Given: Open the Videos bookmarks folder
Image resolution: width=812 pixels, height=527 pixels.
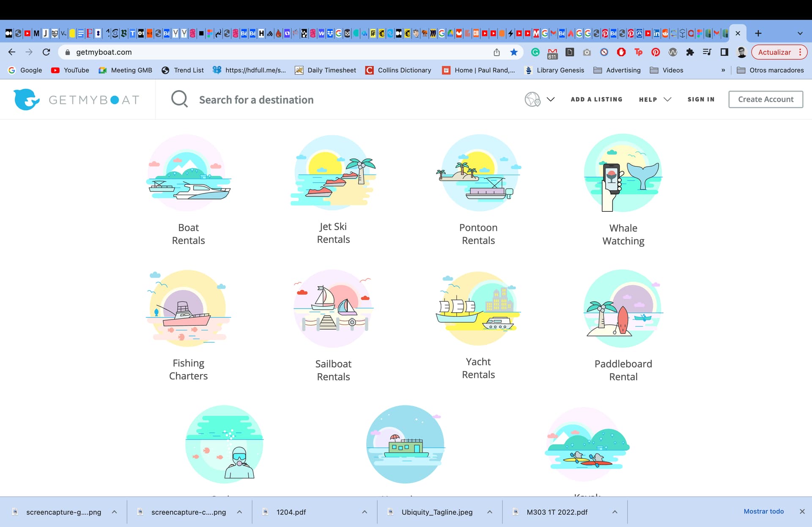Looking at the screenshot, I should point(667,70).
